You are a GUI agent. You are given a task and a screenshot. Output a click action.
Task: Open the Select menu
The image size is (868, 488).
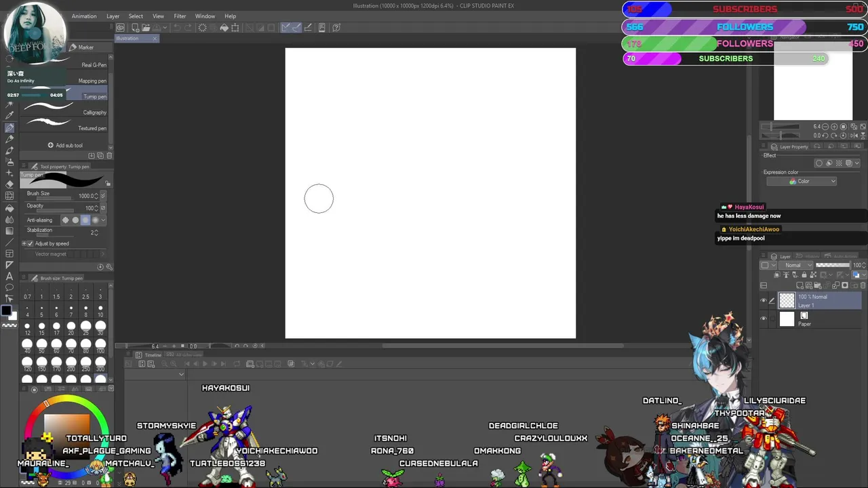tap(136, 16)
